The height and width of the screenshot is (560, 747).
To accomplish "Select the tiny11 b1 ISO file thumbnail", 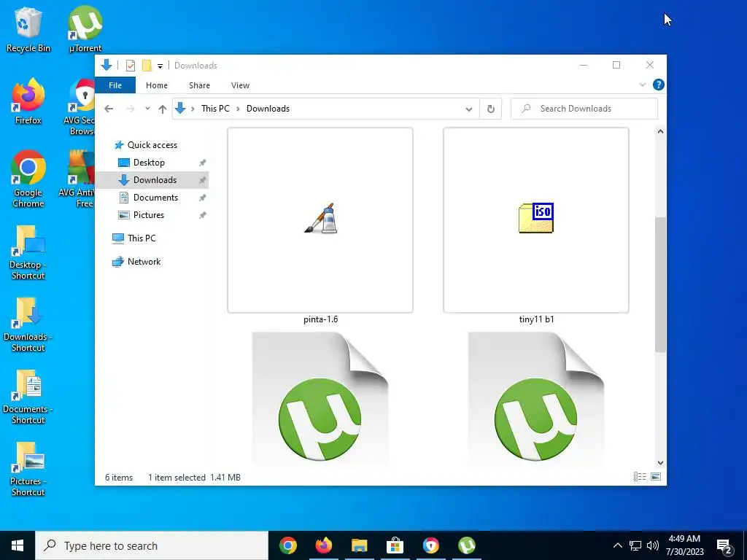I will click(536, 220).
